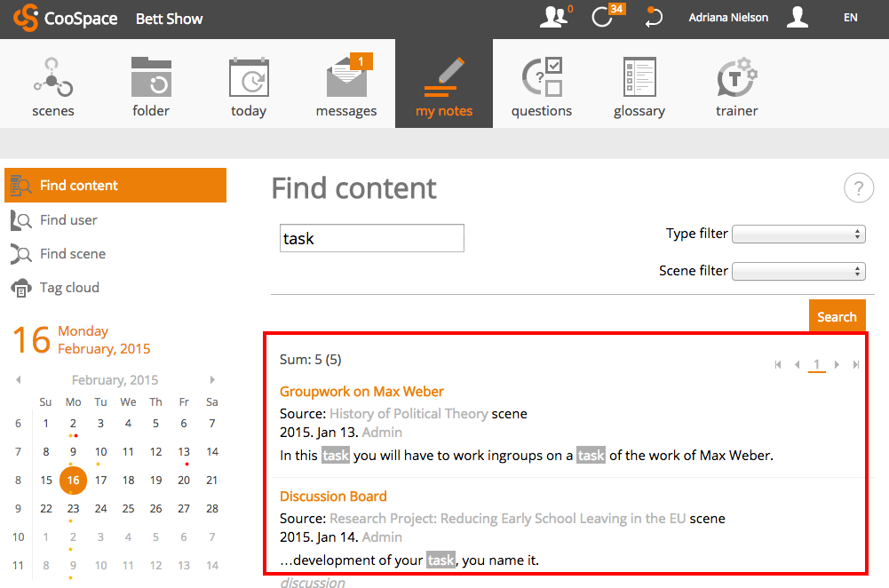The height and width of the screenshot is (588, 889).
Task: Select the my notes tab
Action: click(444, 86)
